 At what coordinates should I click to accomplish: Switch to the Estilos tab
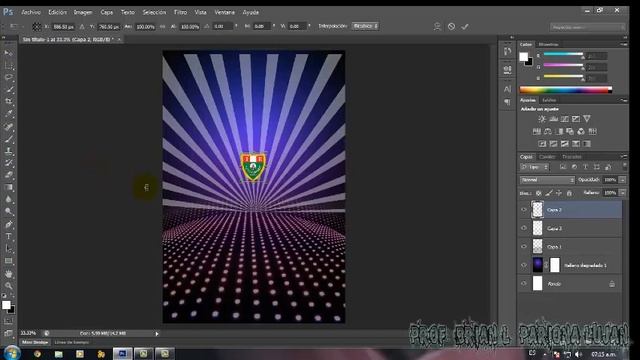549,100
